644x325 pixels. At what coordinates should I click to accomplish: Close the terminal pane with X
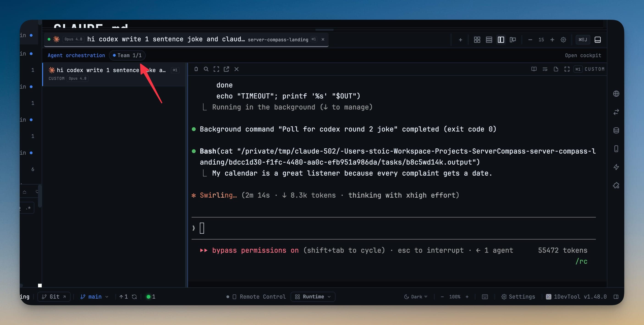pos(237,69)
